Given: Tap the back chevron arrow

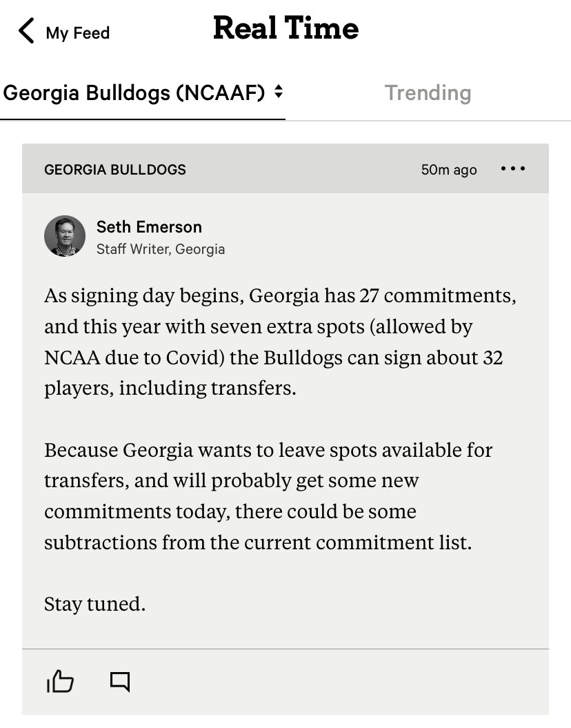Looking at the screenshot, I should (x=26, y=32).
